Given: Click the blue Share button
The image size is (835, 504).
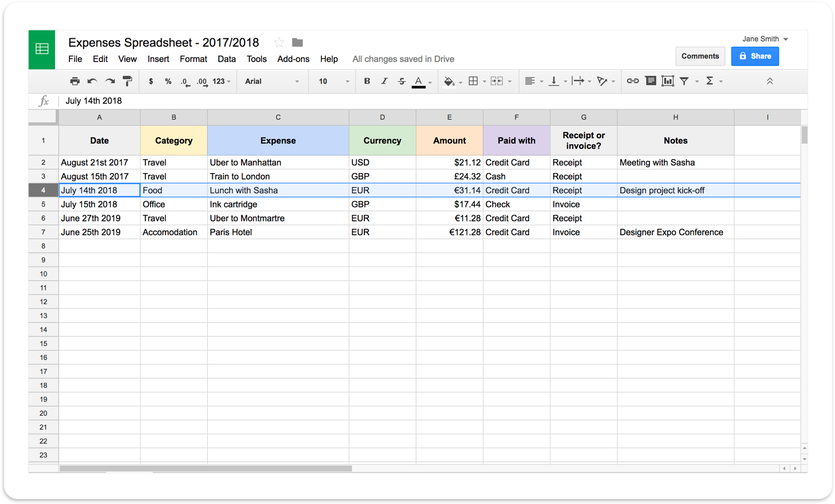Looking at the screenshot, I should click(x=754, y=56).
